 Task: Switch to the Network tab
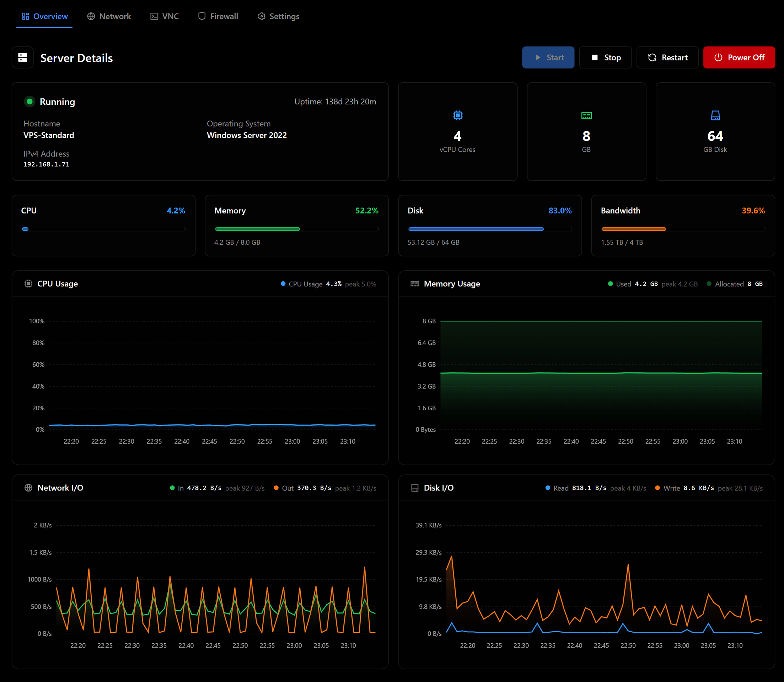coord(109,16)
